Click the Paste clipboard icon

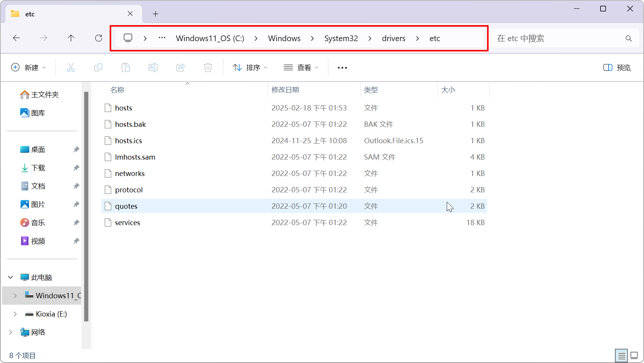point(126,67)
